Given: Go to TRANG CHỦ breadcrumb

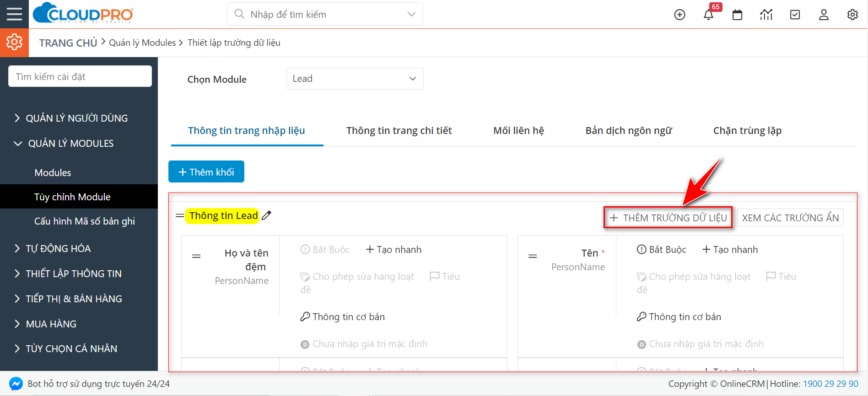Looking at the screenshot, I should pyautogui.click(x=68, y=43).
